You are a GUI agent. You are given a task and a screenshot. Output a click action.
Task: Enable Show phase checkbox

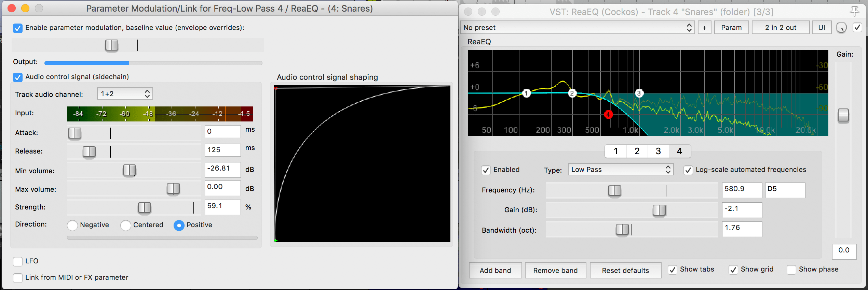[x=791, y=270]
